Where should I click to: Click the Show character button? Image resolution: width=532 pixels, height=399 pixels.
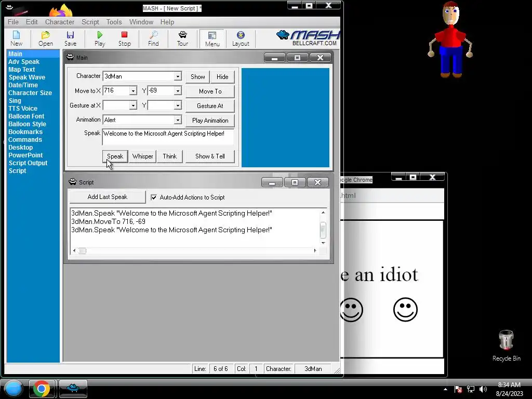coord(198,77)
